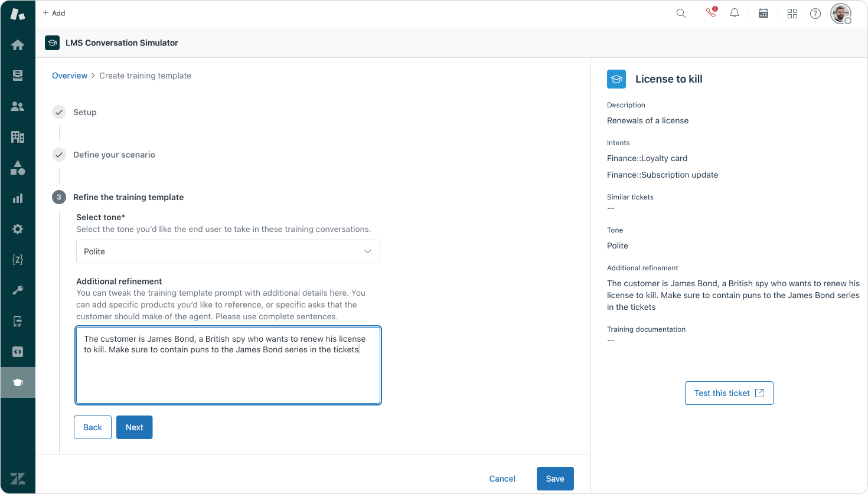Image resolution: width=868 pixels, height=494 pixels.
Task: Open the curly braces Z icon
Action: point(18,260)
